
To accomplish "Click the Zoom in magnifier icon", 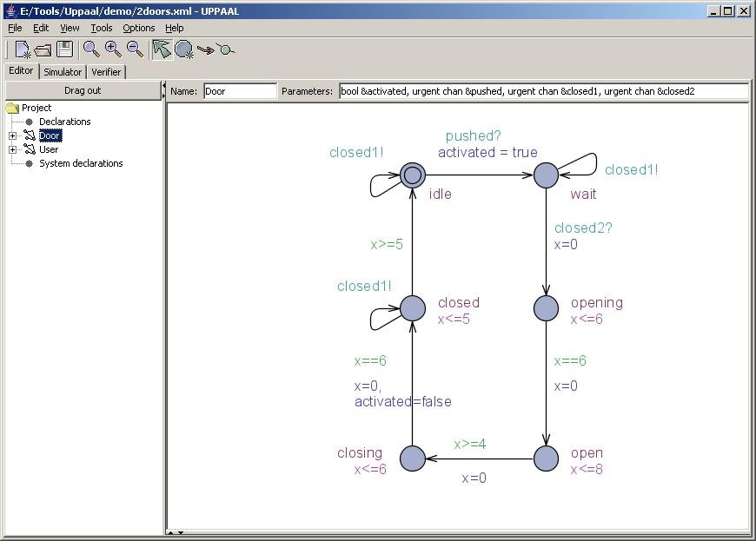I will tap(113, 49).
